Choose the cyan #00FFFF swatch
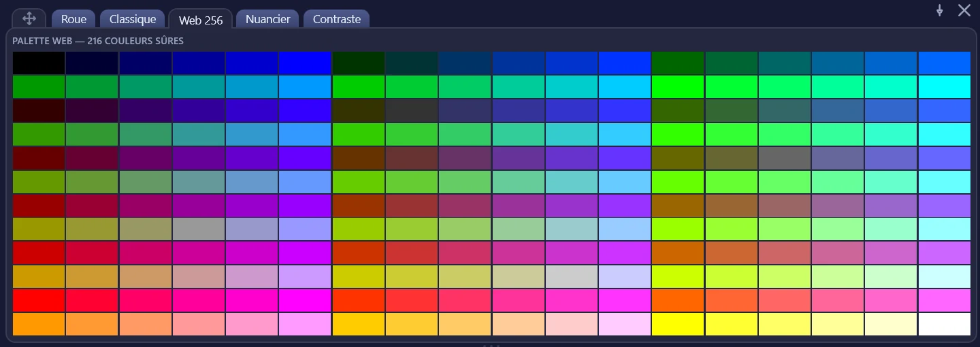The height and width of the screenshot is (347, 980). coord(945,86)
